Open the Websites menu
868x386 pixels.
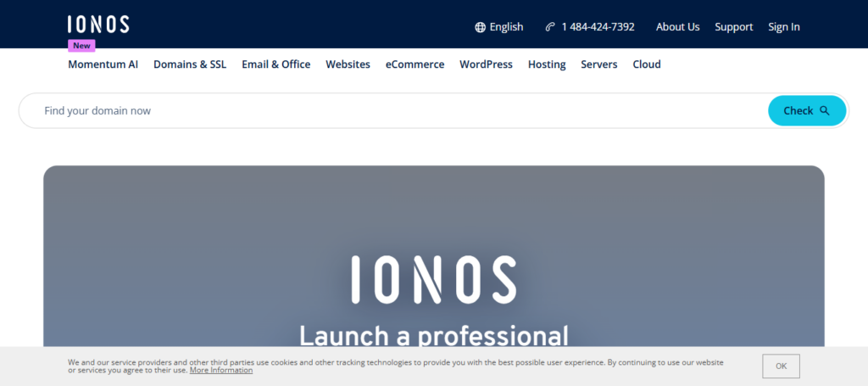tap(348, 64)
